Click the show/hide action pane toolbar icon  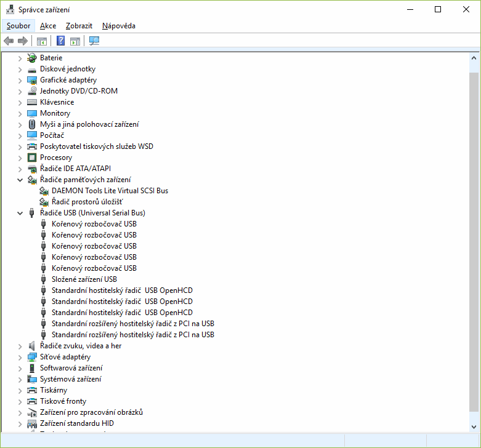click(75, 41)
